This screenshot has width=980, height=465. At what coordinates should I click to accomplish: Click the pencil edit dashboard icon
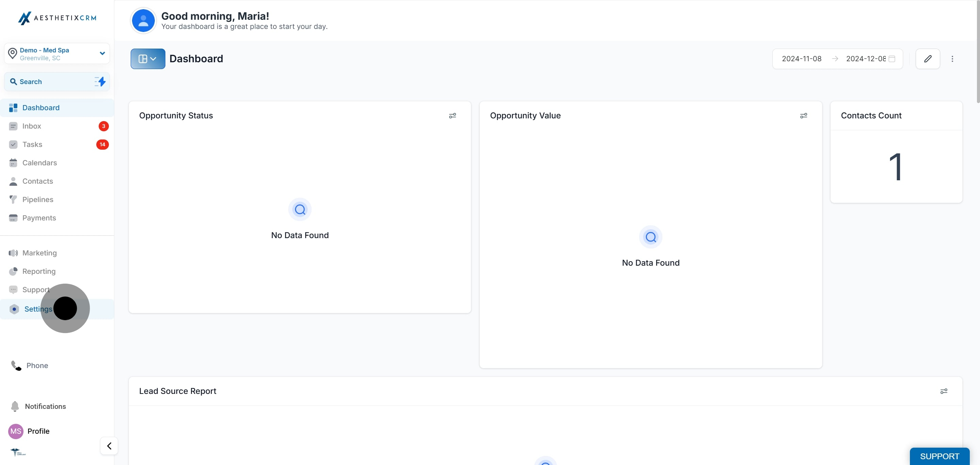[928, 59]
